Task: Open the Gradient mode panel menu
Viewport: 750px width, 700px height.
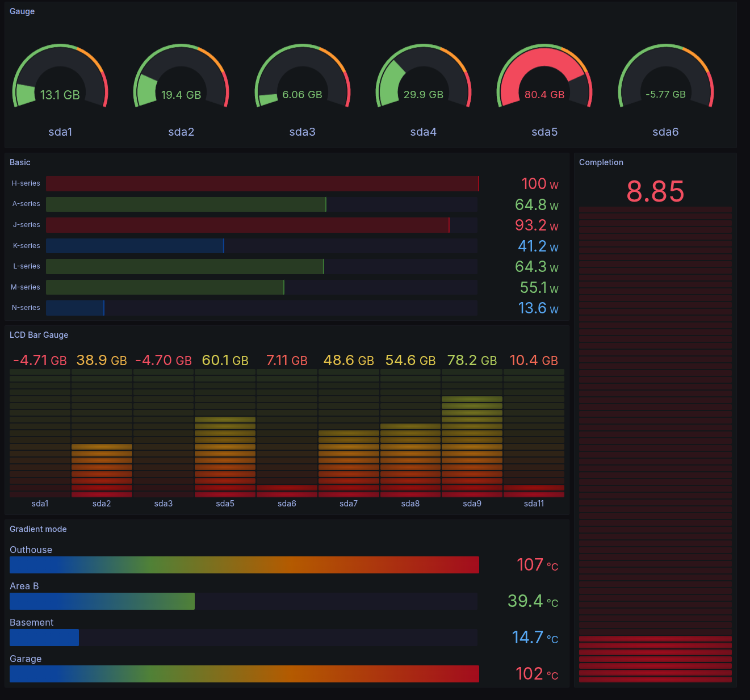Action: tap(38, 529)
